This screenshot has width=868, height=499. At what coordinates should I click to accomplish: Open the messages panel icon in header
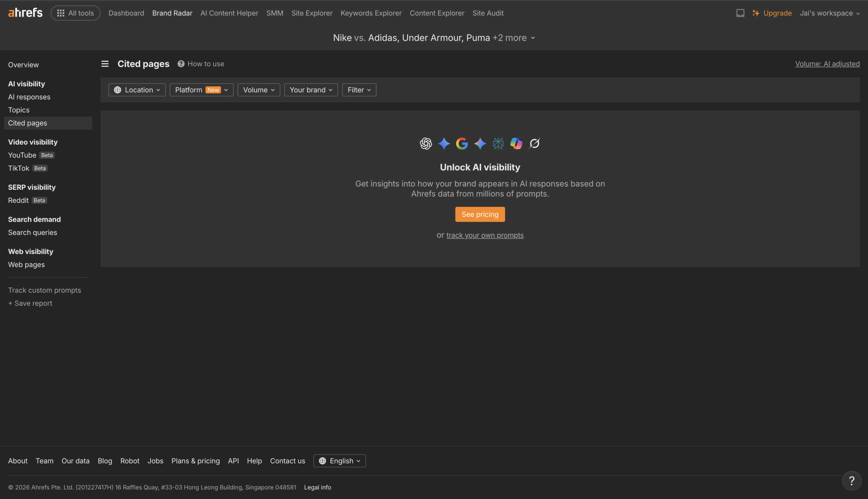click(x=740, y=13)
